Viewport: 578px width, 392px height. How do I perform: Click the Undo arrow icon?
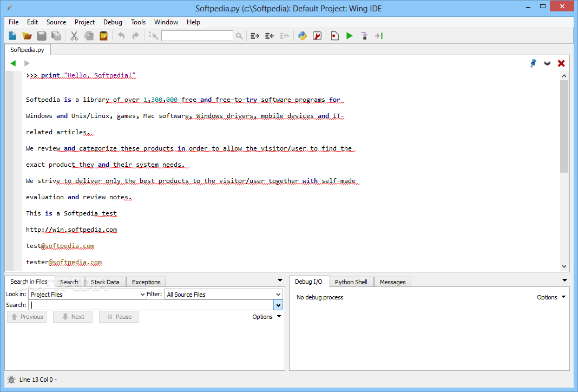click(121, 36)
